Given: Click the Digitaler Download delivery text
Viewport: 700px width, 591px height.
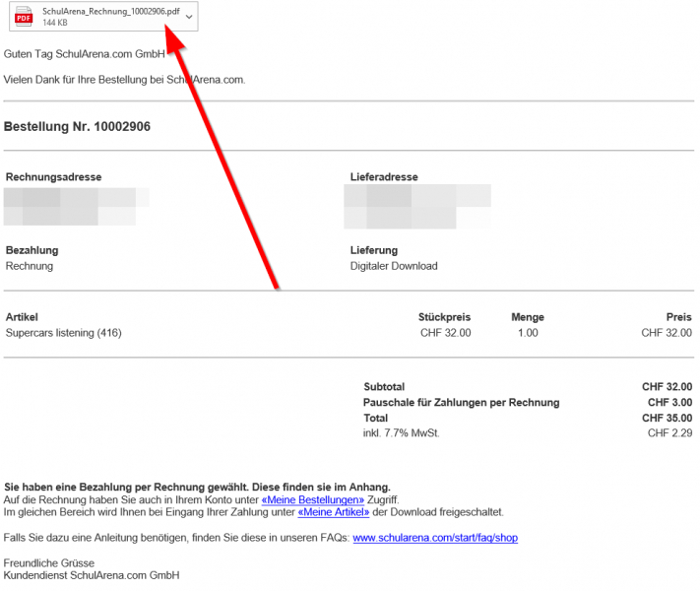Looking at the screenshot, I should click(x=394, y=266).
